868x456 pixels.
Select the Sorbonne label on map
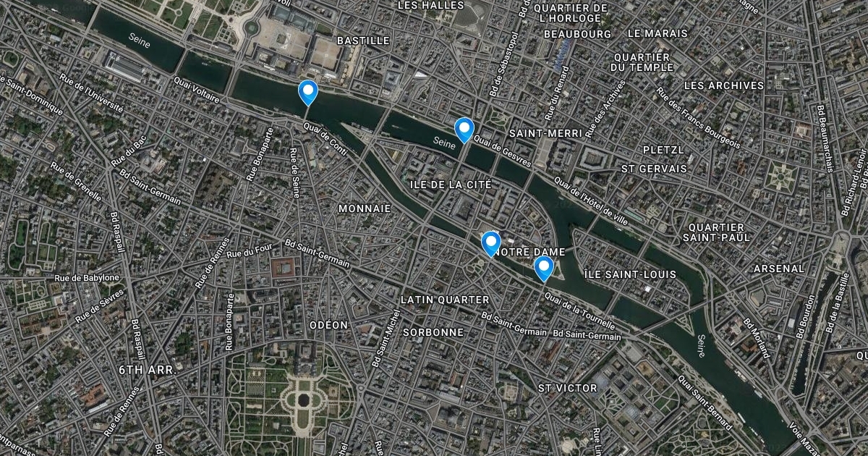(433, 332)
